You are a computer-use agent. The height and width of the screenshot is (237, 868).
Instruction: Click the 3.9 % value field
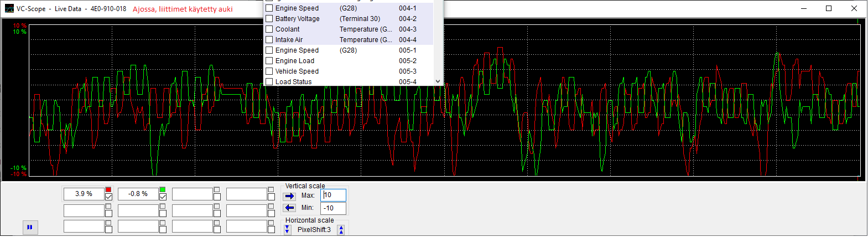84,194
